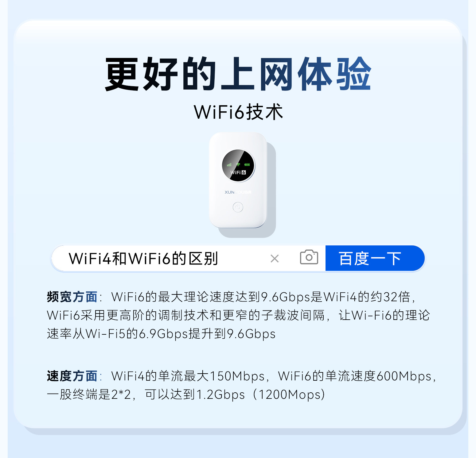
Task: Click the green battery icon on the device display
Action: [247, 165]
